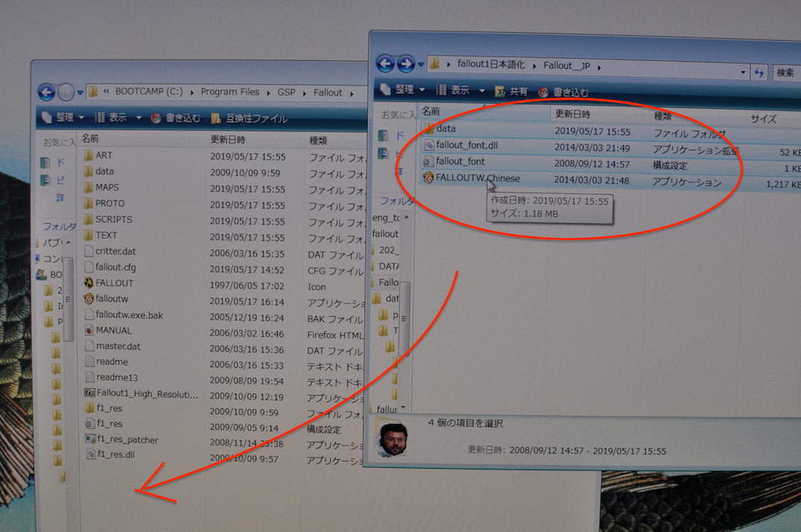Select the FALLOUTW.Chinese application icon
Screen dimensions: 801x532
(428, 178)
